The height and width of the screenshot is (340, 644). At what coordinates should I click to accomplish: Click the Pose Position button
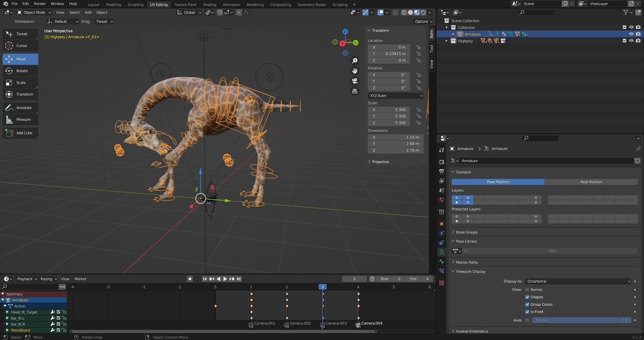point(498,182)
